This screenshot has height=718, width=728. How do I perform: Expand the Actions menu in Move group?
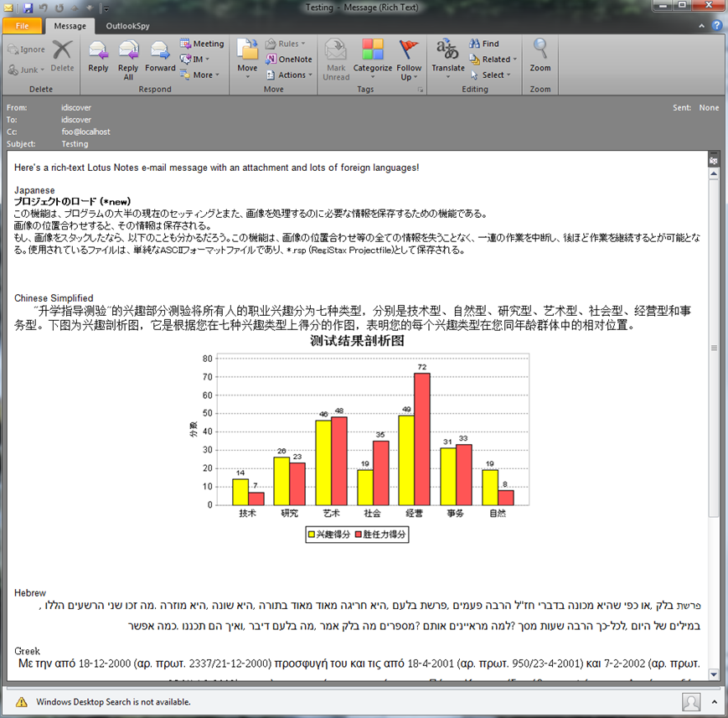coord(289,75)
